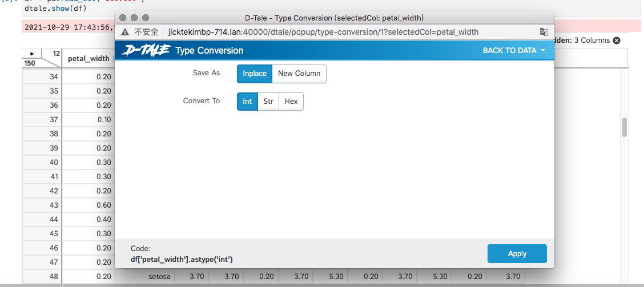Viewport: 644px width, 287px height.
Task: Click the row count 150 cell
Action: pos(31,64)
